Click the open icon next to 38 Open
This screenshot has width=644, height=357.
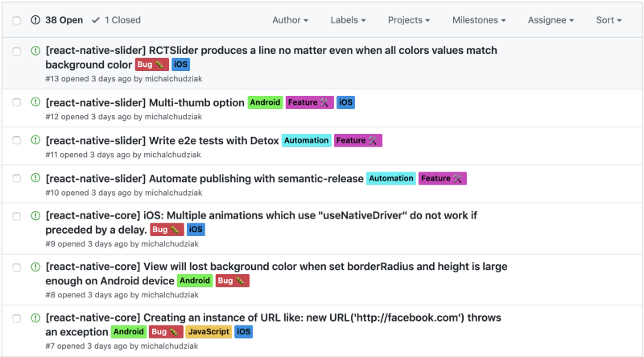pos(35,19)
